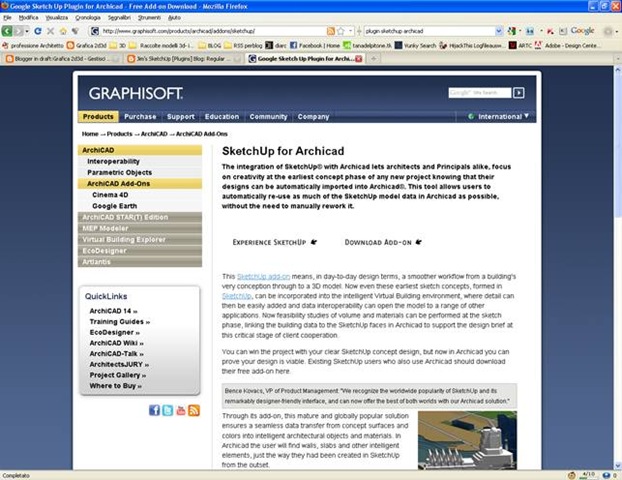Open the Yunky Search bookmark
The width and height of the screenshot is (622, 480).
(415, 46)
